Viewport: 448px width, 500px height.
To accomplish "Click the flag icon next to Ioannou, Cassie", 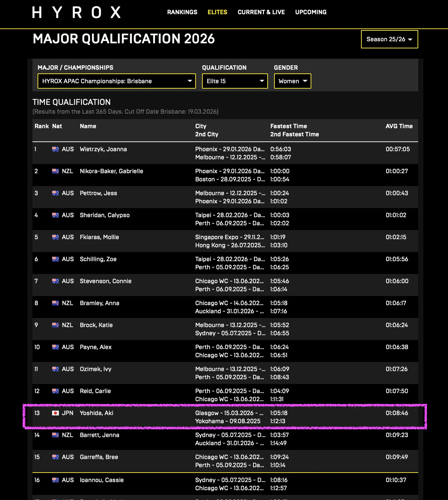I will 55,480.
